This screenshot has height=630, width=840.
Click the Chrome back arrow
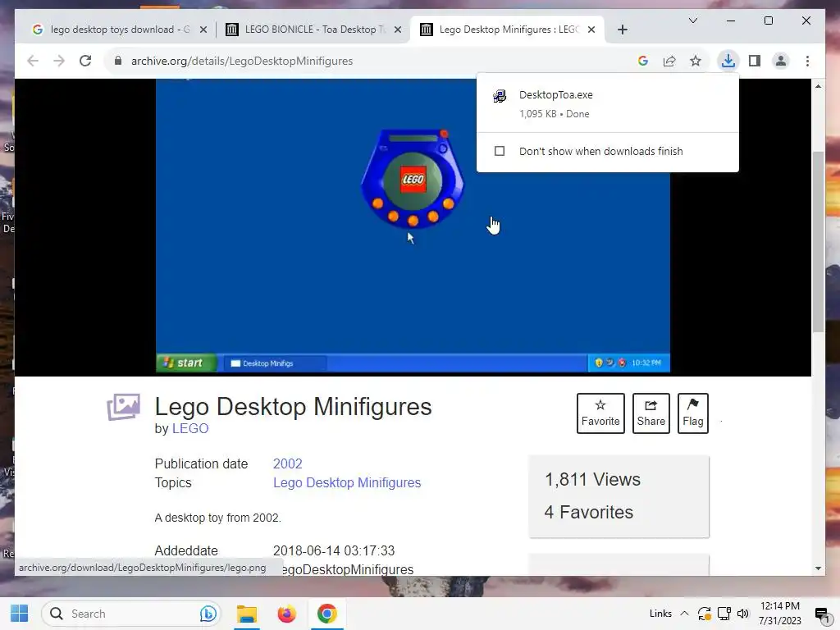[x=33, y=61]
